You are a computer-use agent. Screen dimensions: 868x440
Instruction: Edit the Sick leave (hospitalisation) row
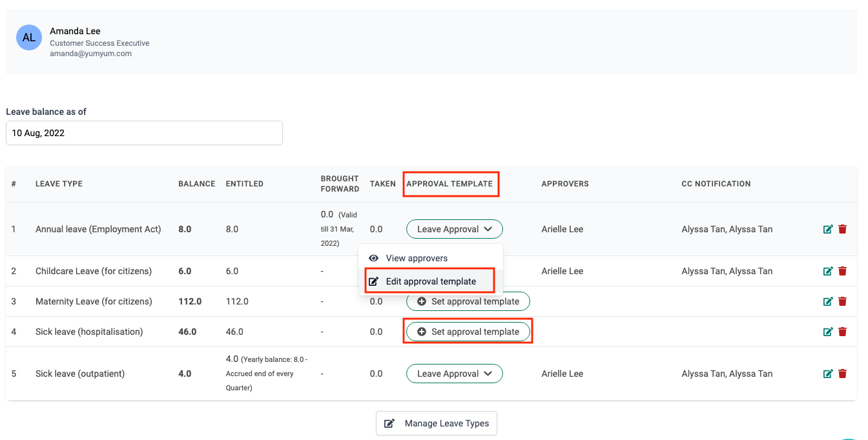pos(828,332)
